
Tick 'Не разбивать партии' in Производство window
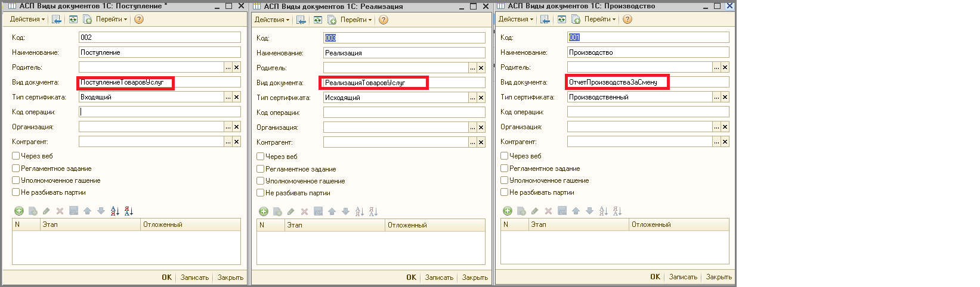click(505, 192)
